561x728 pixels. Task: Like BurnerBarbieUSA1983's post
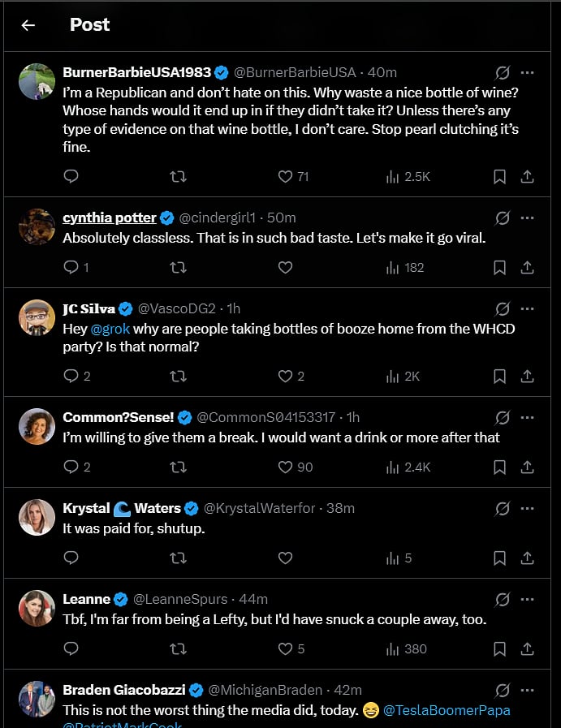(285, 176)
